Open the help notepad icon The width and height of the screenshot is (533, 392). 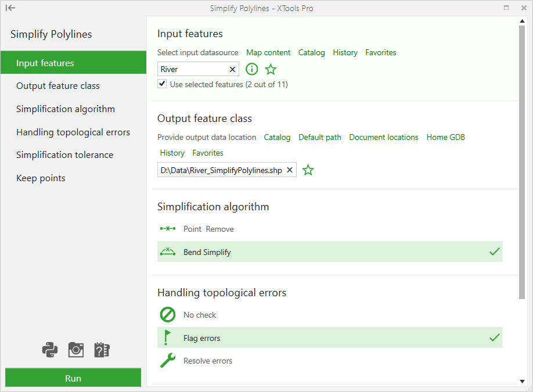tap(102, 350)
